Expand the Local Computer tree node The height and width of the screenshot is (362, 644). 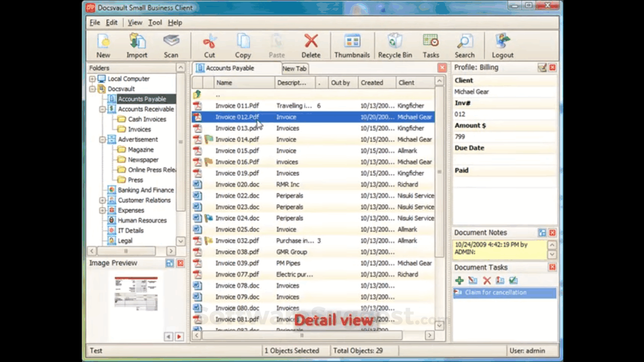point(92,79)
